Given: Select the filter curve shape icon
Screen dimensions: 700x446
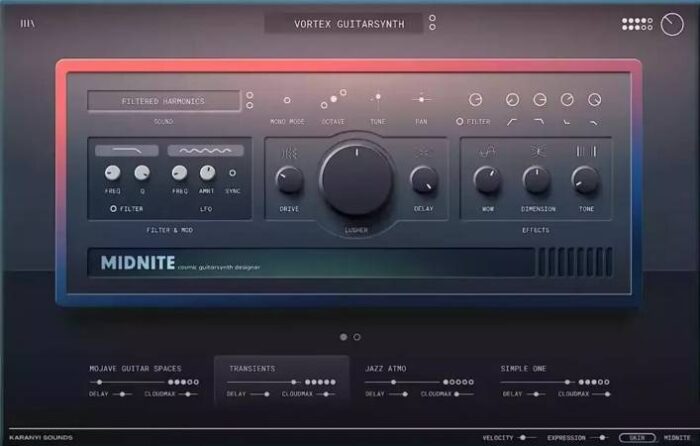Looking at the screenshot, I should pos(127,150).
